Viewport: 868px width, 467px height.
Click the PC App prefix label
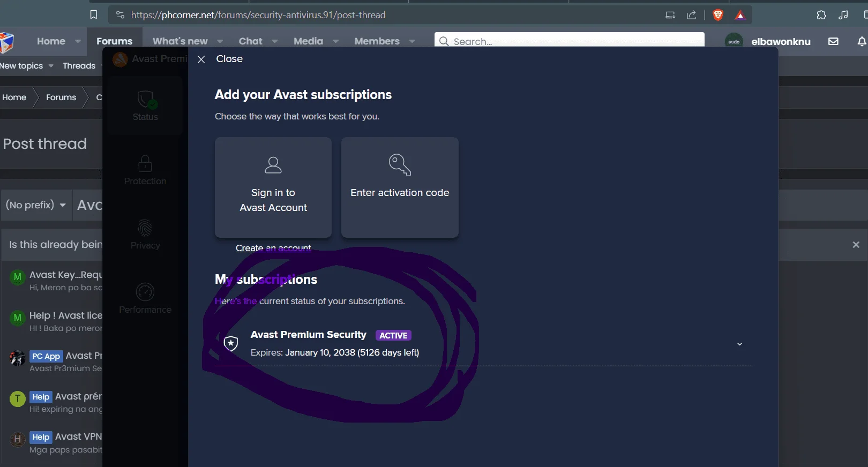(x=46, y=356)
